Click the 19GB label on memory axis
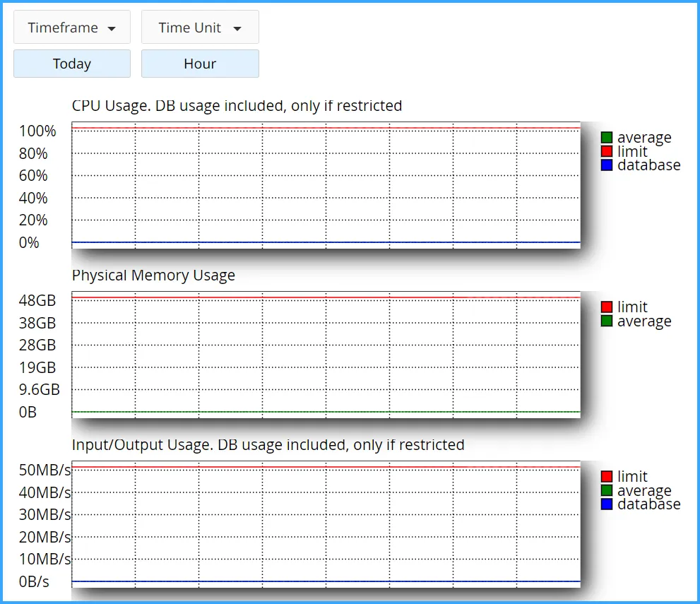This screenshot has height=604, width=700. (x=37, y=367)
